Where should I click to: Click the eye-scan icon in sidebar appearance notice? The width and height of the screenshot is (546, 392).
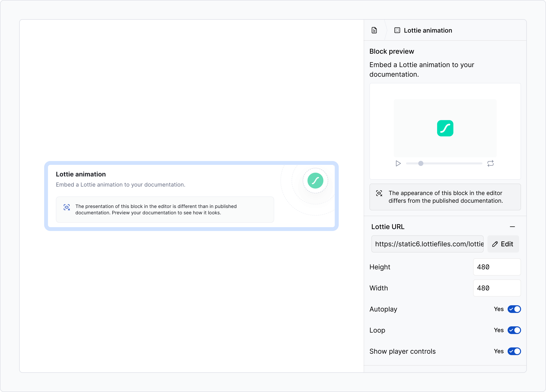[x=379, y=193]
